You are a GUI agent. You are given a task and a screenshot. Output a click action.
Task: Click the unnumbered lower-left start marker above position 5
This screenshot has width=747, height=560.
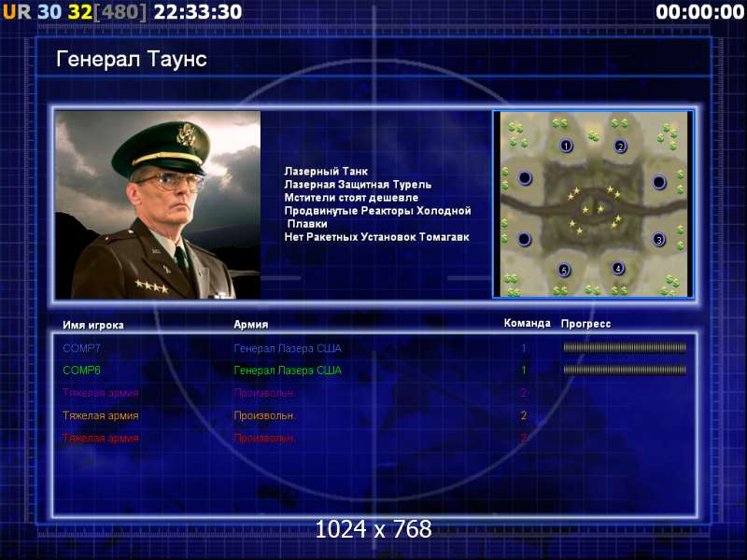pos(524,239)
